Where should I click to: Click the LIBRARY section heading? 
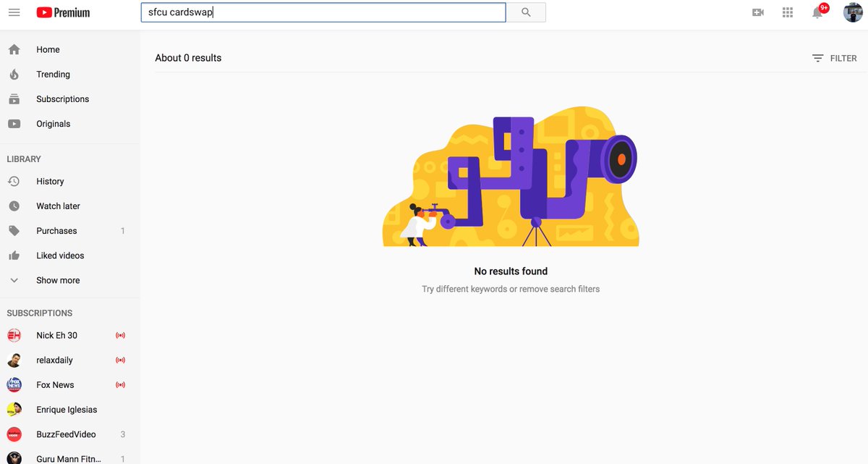[x=24, y=159]
